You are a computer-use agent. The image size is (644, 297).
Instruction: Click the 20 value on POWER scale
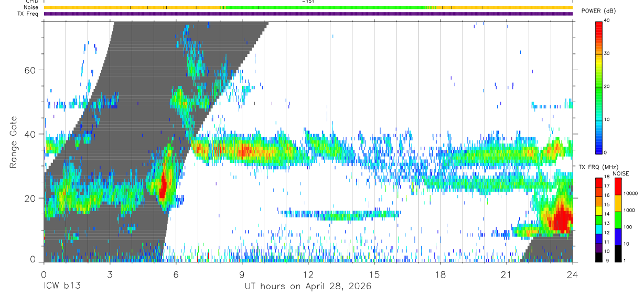607,86
